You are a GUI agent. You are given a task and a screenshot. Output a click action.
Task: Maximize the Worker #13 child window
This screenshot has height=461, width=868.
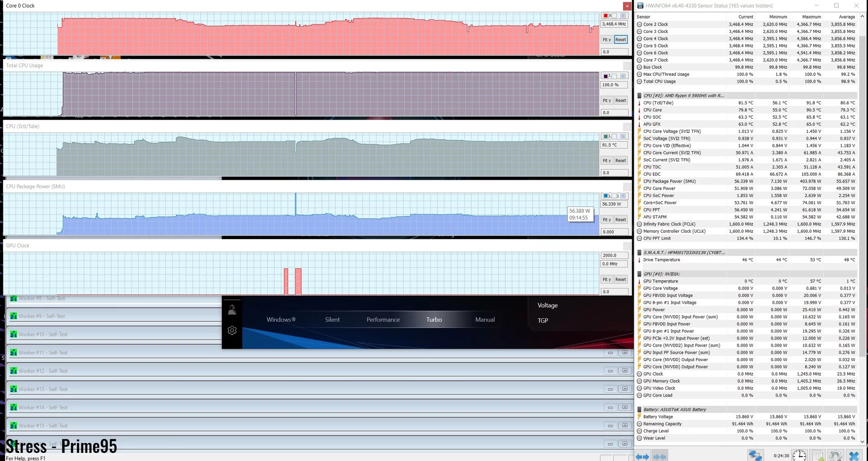(x=625, y=389)
